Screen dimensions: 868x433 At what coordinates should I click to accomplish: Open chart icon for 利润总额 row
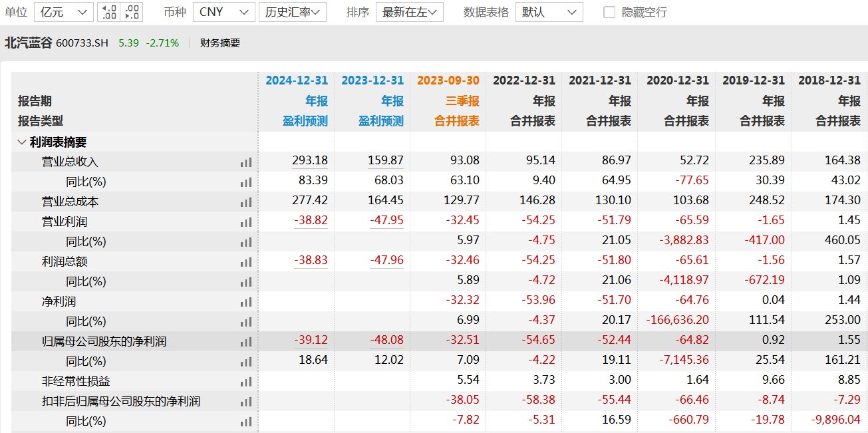[246, 261]
